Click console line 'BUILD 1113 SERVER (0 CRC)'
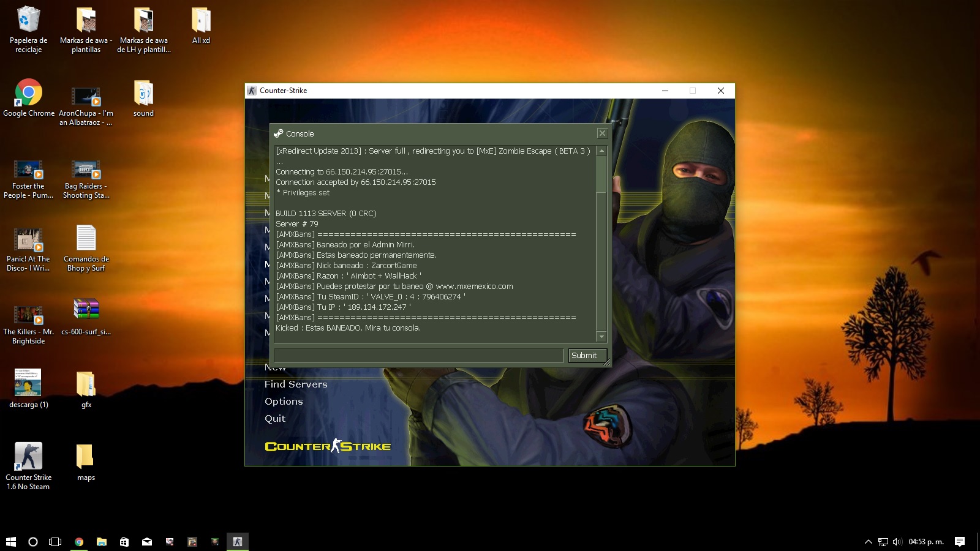The width and height of the screenshot is (980, 551). [x=326, y=213]
